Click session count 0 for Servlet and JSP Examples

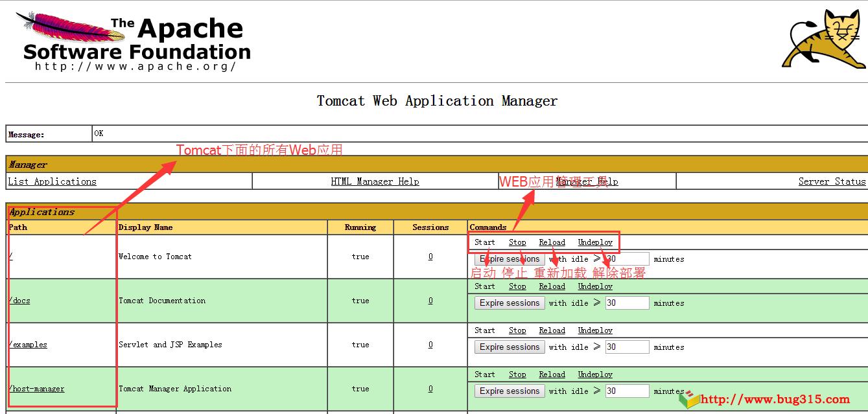(x=430, y=345)
